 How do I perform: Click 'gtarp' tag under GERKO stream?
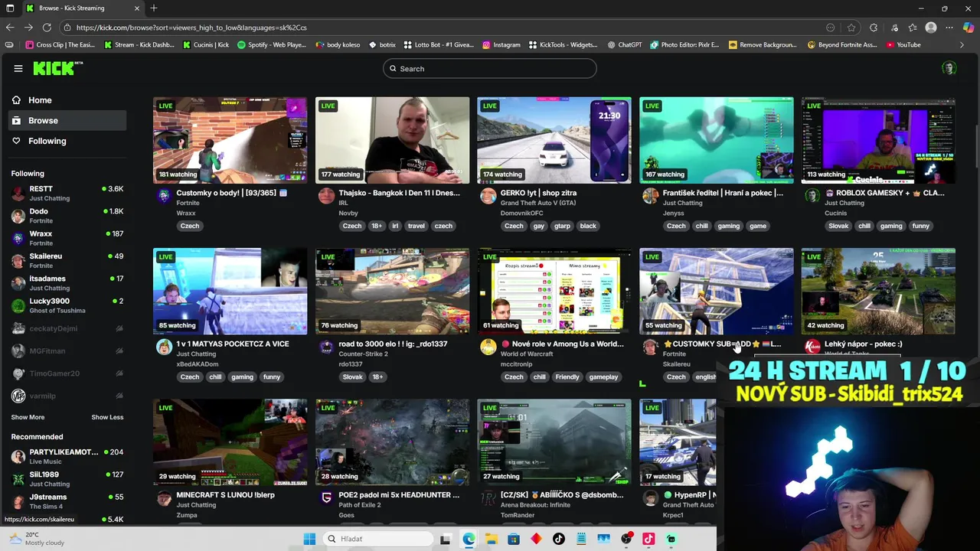click(562, 226)
